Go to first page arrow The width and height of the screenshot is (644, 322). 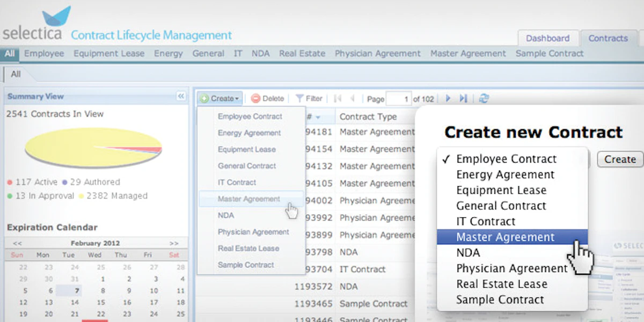point(338,98)
